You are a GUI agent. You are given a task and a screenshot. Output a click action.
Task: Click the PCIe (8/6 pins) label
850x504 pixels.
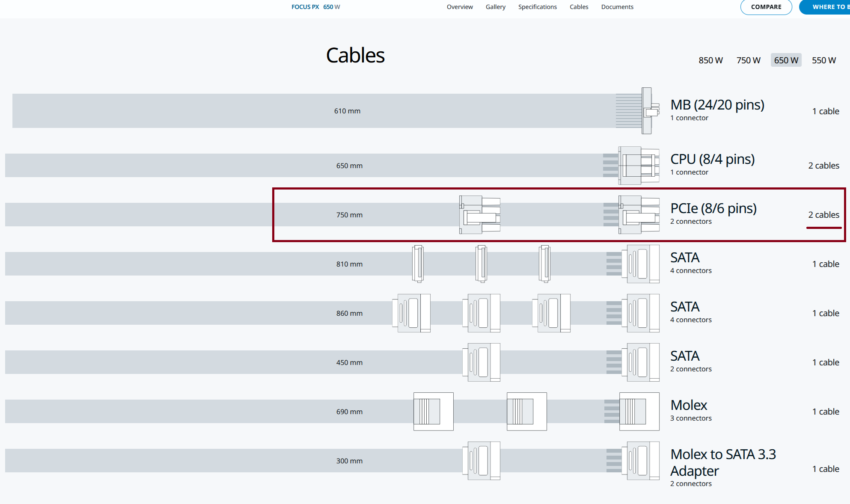[713, 208]
